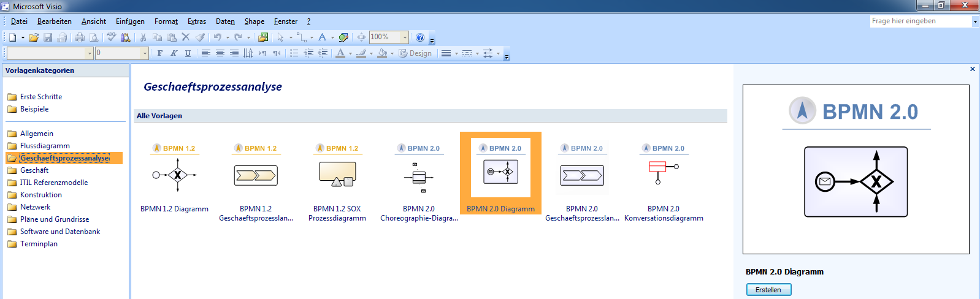Select the BPMN 1.2 Diagramm template
Image resolution: width=980 pixels, height=299 pixels.
(x=174, y=178)
